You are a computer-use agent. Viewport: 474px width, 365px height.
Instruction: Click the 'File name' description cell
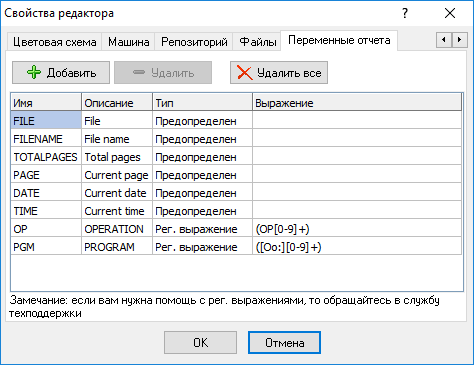click(x=117, y=138)
